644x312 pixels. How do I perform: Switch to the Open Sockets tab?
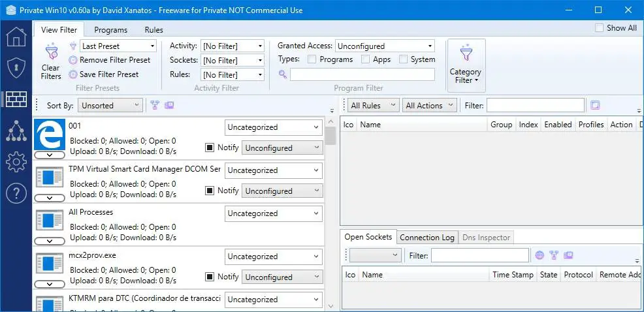click(x=368, y=237)
